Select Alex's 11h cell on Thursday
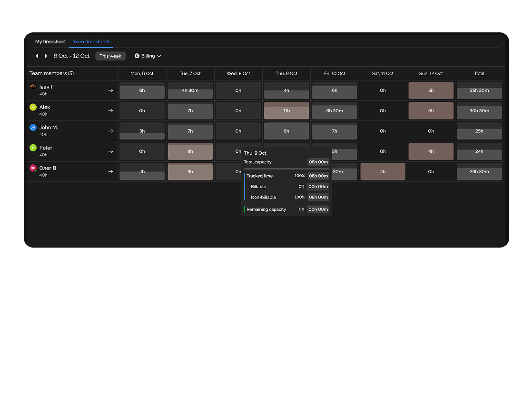The height and width of the screenshot is (399, 532). [x=286, y=110]
